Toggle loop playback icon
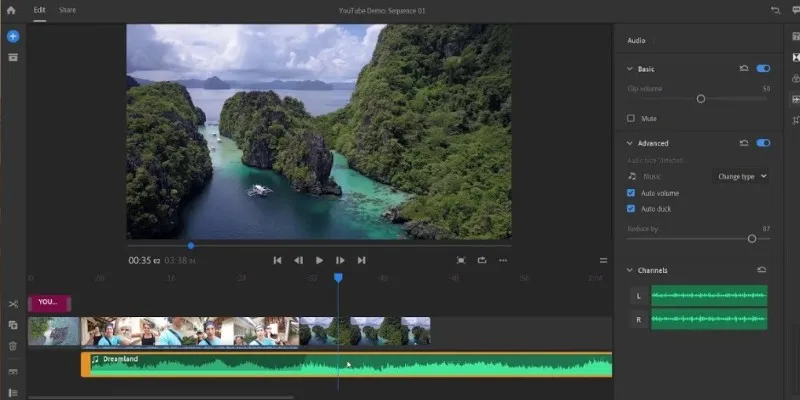Image resolution: width=800 pixels, height=400 pixels. pos(482,260)
